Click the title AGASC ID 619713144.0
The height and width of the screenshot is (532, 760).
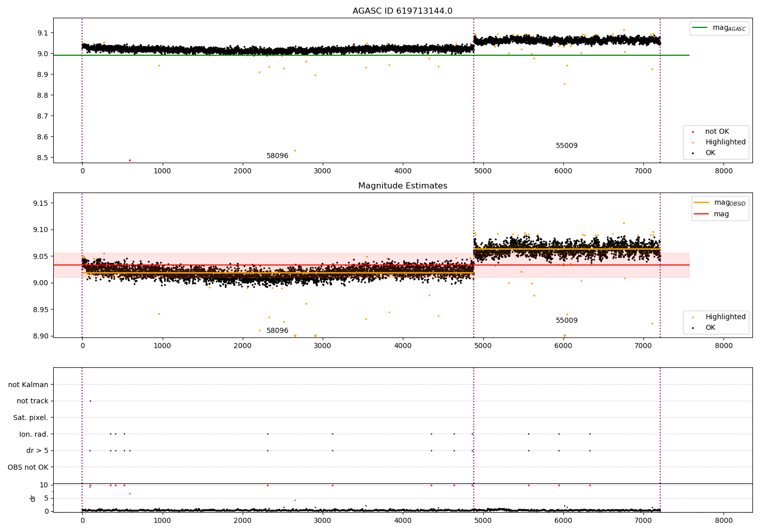(402, 11)
